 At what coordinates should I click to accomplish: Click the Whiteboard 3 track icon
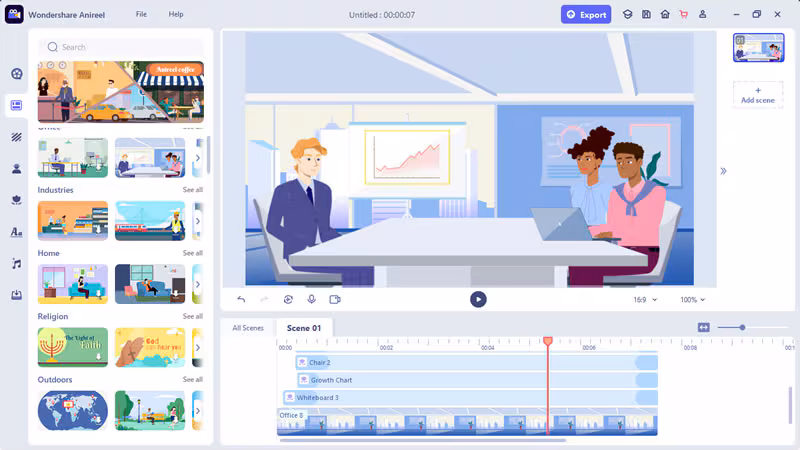coord(290,397)
